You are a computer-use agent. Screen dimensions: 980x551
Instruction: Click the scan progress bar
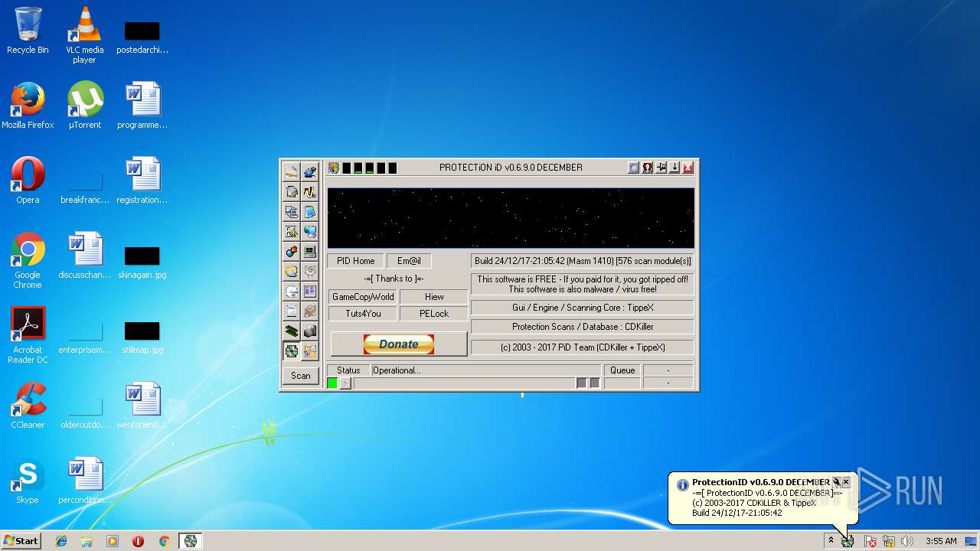464,383
